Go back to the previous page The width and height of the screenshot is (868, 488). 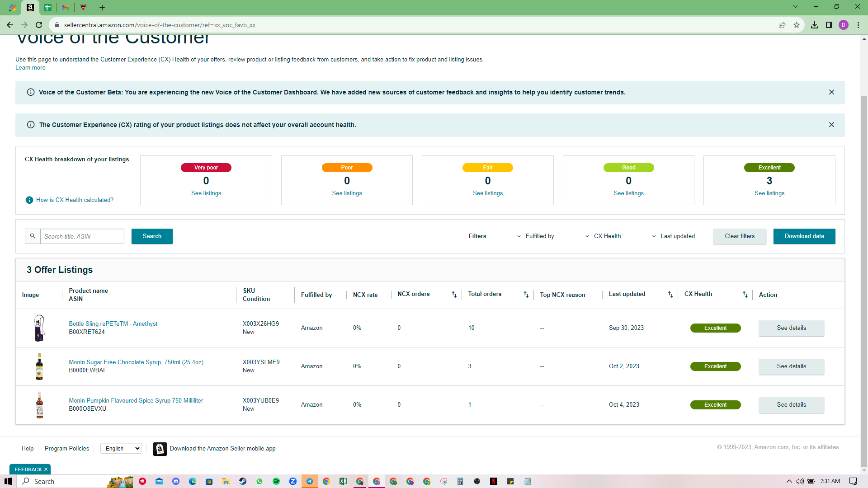point(10,25)
